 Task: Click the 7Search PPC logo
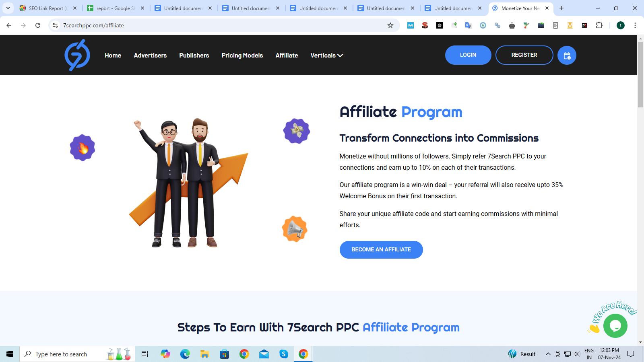77,55
